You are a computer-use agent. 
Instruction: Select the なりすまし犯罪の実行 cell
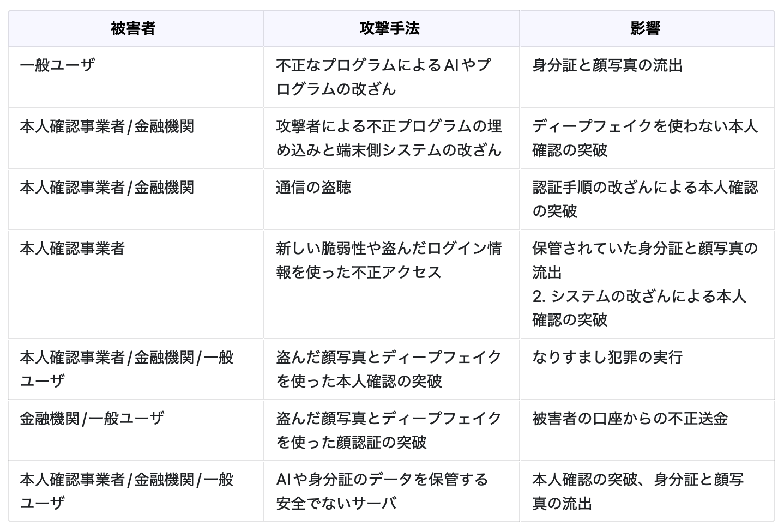tap(607, 358)
